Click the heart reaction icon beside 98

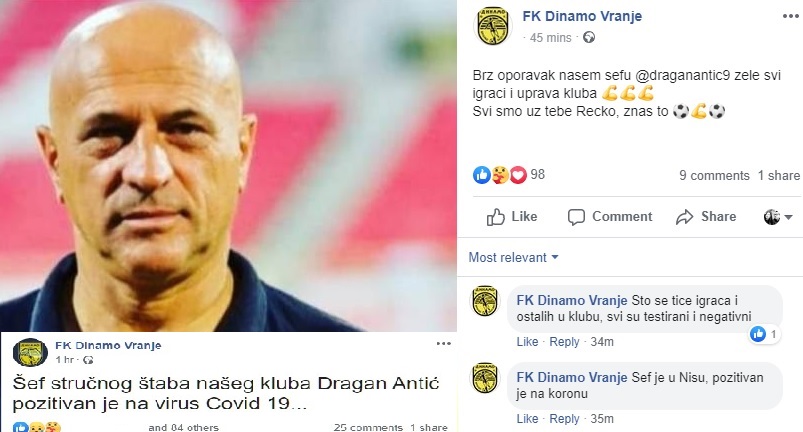tap(518, 176)
